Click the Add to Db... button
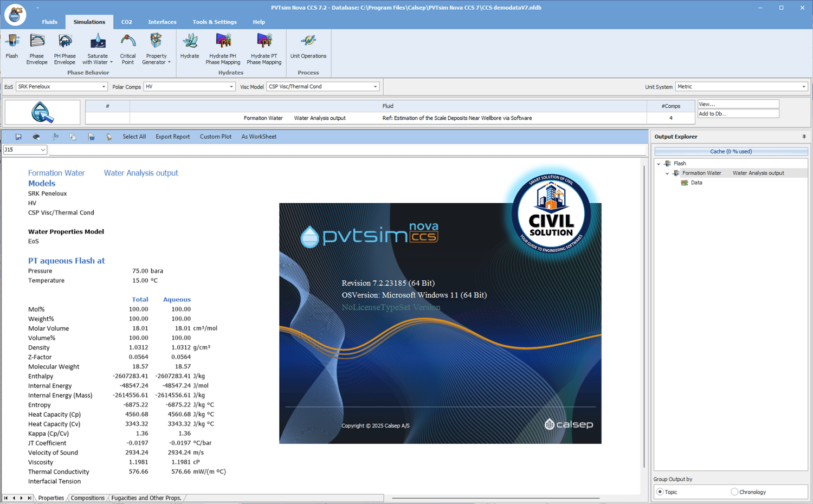 [x=738, y=114]
